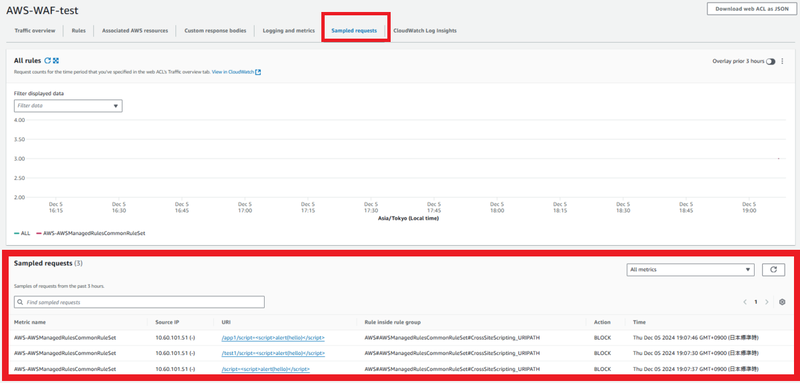This screenshot has width=800, height=383.
Task: Refresh the sampled requests list
Action: click(x=773, y=270)
